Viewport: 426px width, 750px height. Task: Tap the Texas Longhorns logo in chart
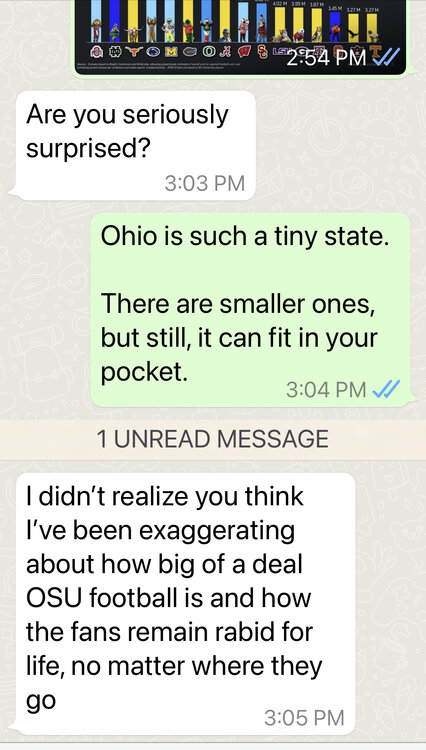pos(134,52)
